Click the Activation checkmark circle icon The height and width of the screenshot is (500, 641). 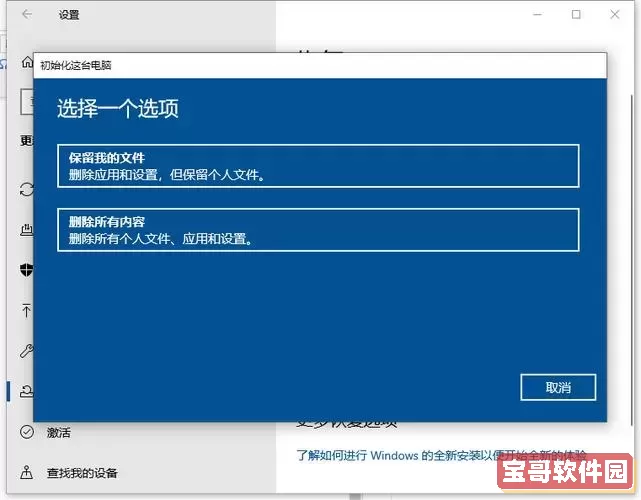tap(26, 432)
